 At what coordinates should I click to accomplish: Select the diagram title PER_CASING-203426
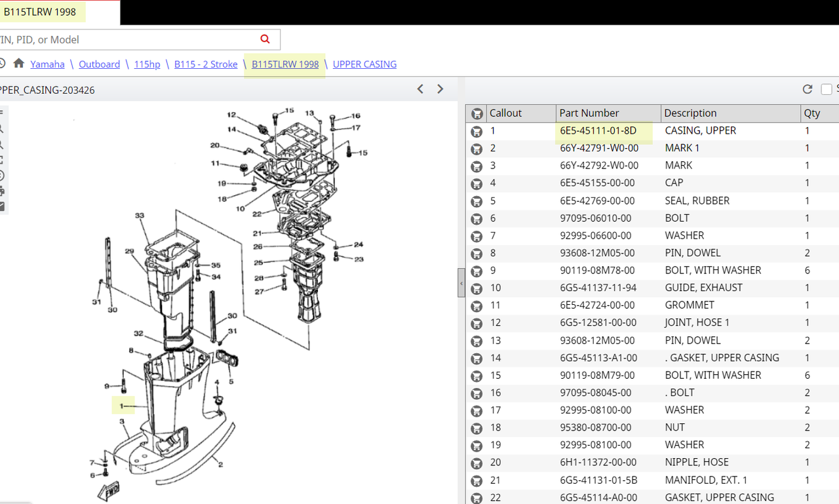pyautogui.click(x=47, y=90)
